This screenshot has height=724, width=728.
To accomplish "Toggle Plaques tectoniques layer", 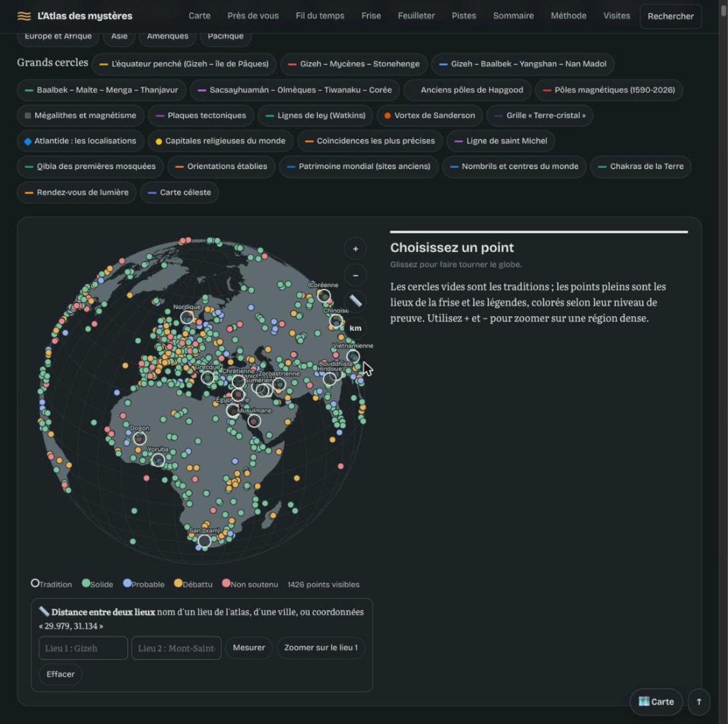I will tap(201, 116).
